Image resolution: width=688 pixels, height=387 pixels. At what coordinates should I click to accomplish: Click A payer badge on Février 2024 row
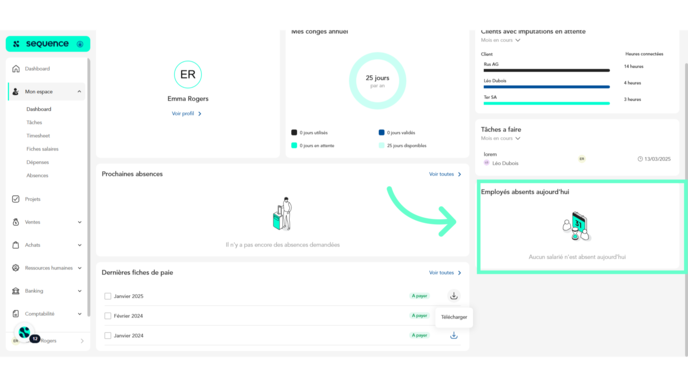pyautogui.click(x=419, y=315)
